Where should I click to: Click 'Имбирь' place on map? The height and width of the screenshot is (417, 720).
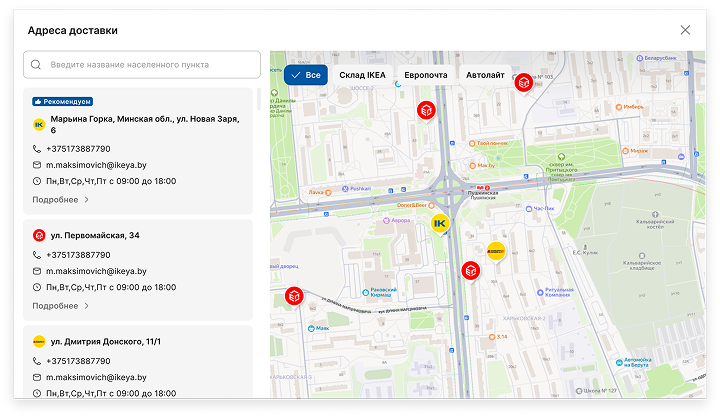(x=629, y=107)
